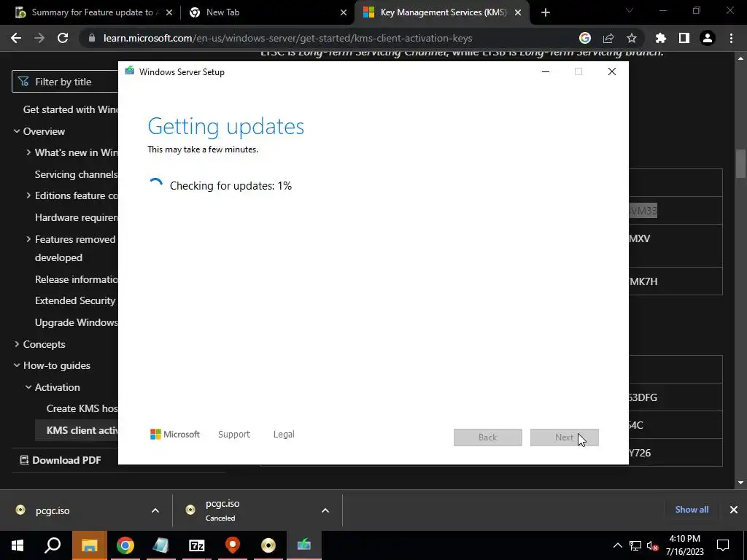Open the Windows Start menu

[18, 545]
